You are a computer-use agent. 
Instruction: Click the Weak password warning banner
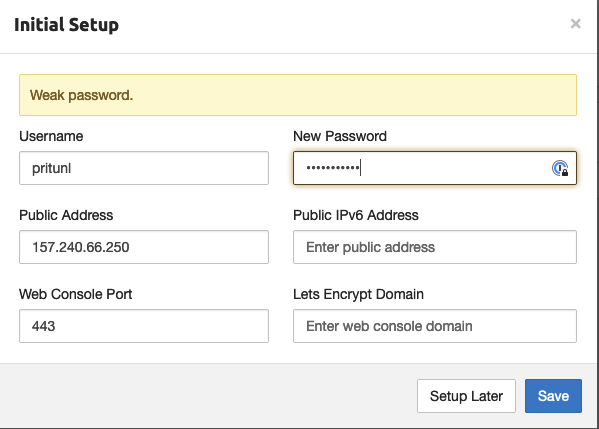(298, 95)
